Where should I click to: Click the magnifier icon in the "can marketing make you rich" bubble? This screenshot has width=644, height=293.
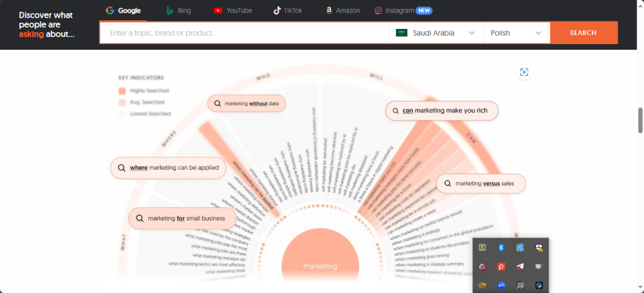(396, 111)
